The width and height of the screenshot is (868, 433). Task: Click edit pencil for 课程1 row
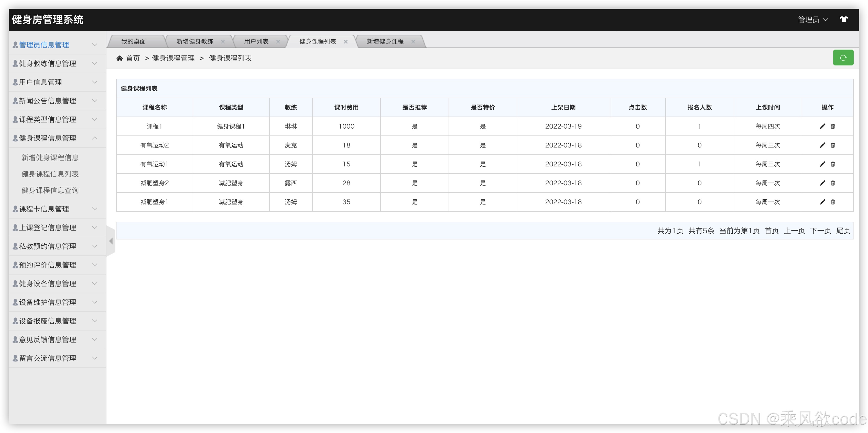click(822, 126)
